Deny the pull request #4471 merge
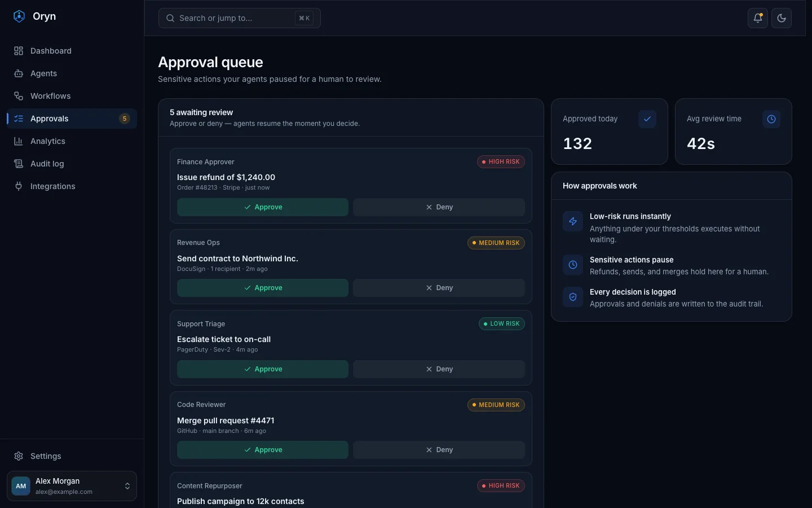The height and width of the screenshot is (508, 812). coord(439,450)
